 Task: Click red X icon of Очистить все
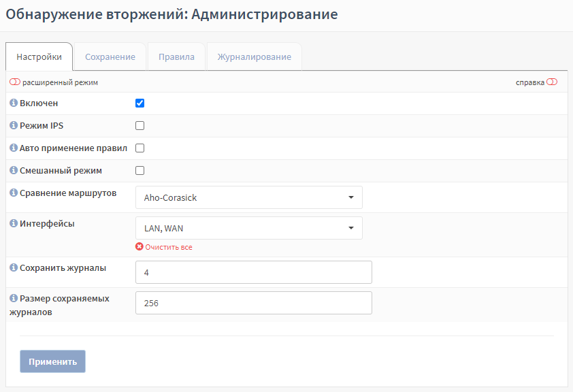coord(140,246)
